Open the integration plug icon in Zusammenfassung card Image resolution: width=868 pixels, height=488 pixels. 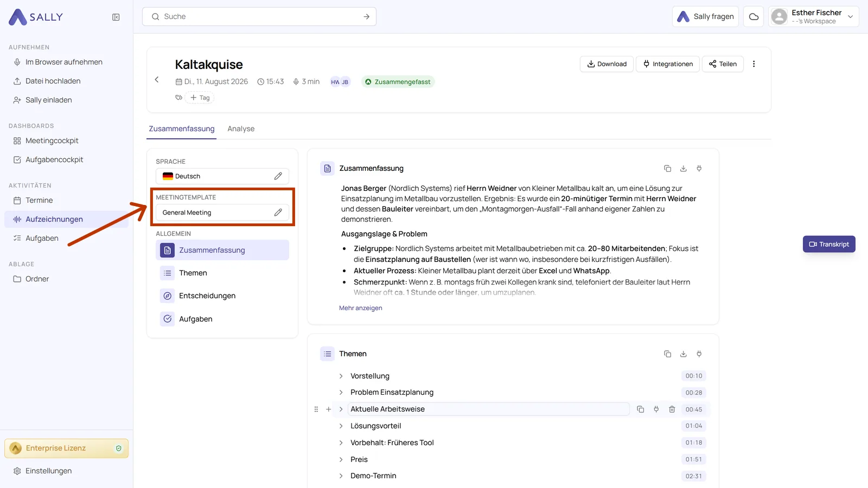click(699, 169)
